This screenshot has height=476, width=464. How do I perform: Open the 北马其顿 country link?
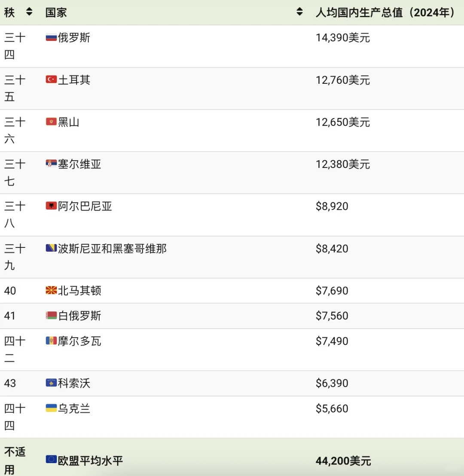[x=79, y=291]
